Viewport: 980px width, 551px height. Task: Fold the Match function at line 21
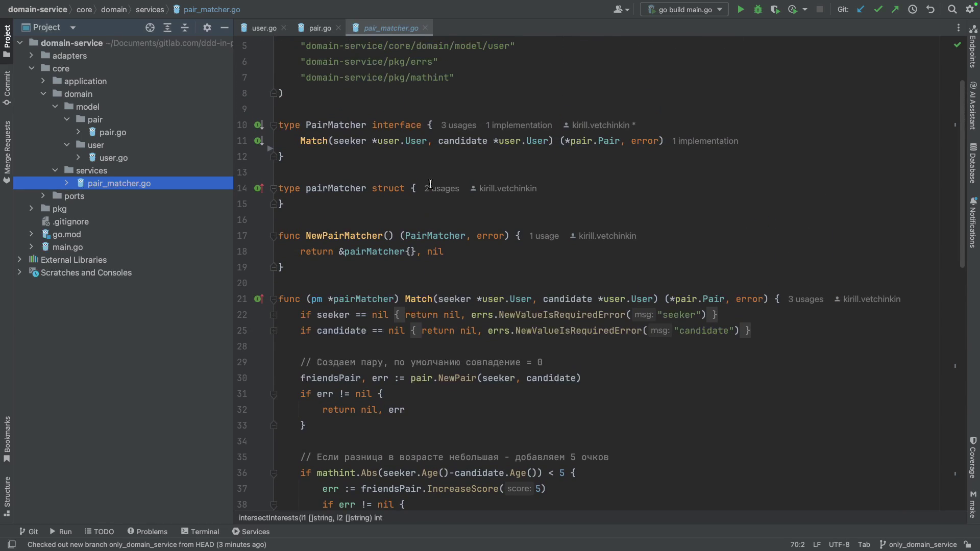click(274, 299)
